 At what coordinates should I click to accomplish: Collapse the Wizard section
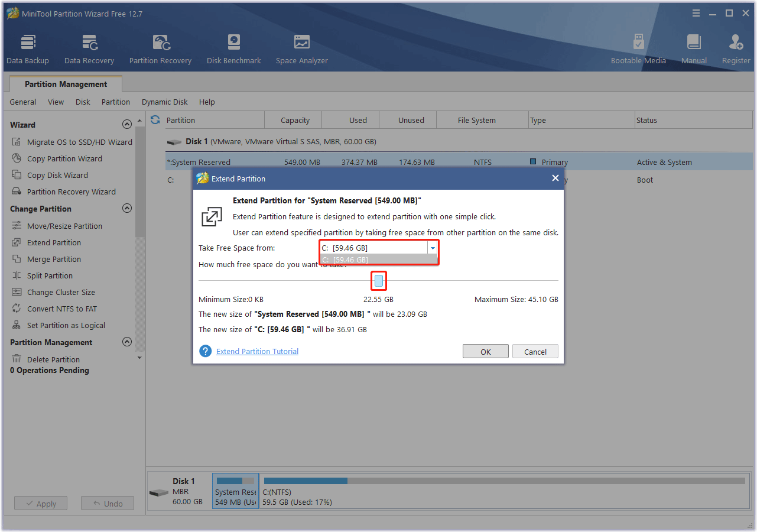tap(126, 125)
